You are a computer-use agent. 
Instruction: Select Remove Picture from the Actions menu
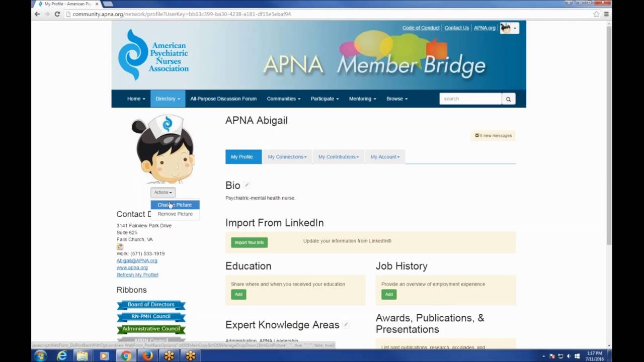point(175,214)
